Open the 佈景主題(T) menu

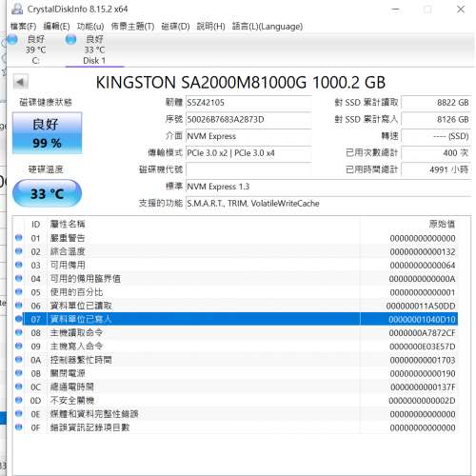(x=132, y=27)
